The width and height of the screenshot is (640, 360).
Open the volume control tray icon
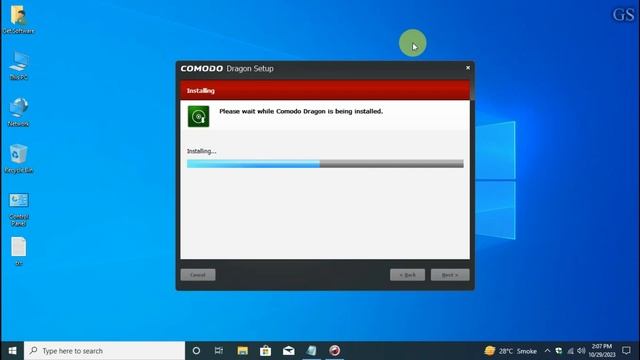point(581,351)
